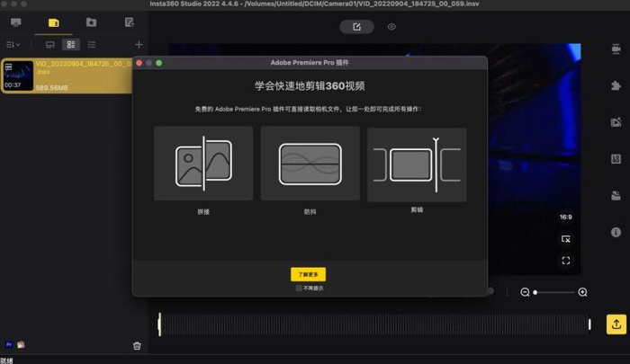Open the snapshot frame icon in right sidebar
This screenshot has width=630, height=364.
(x=616, y=159)
